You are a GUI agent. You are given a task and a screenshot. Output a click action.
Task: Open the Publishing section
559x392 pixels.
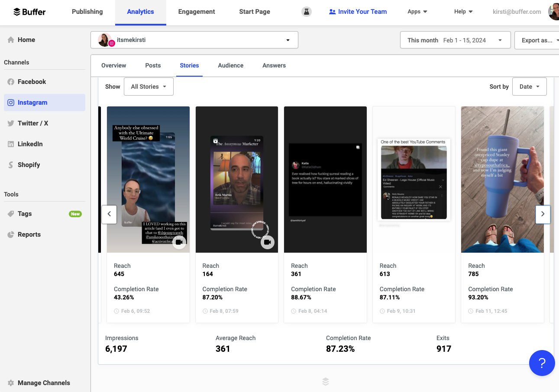(87, 12)
